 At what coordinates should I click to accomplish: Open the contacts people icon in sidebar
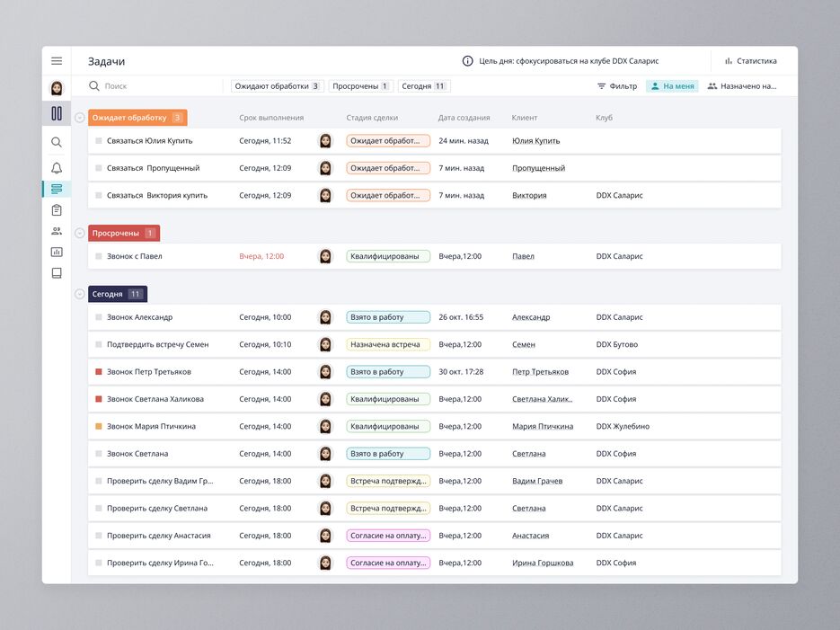pos(57,231)
